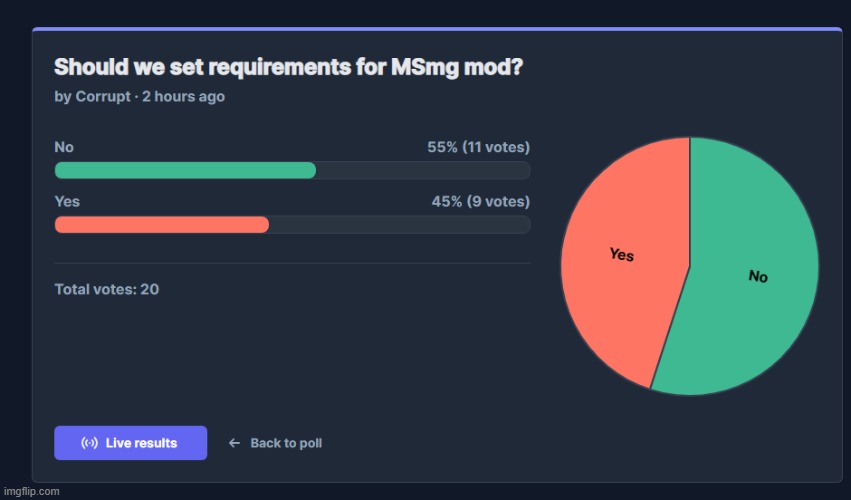Go back via the Back to poll link
851x500 pixels.
click(285, 443)
